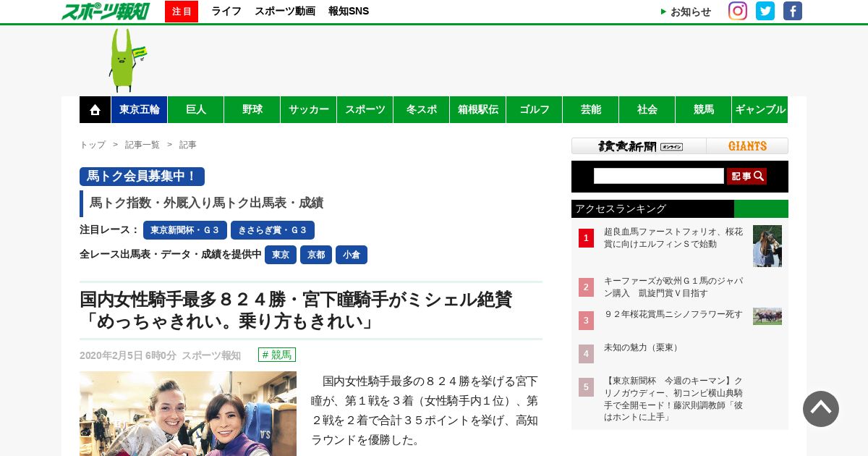Select 巨人 in navigation bar

click(196, 109)
